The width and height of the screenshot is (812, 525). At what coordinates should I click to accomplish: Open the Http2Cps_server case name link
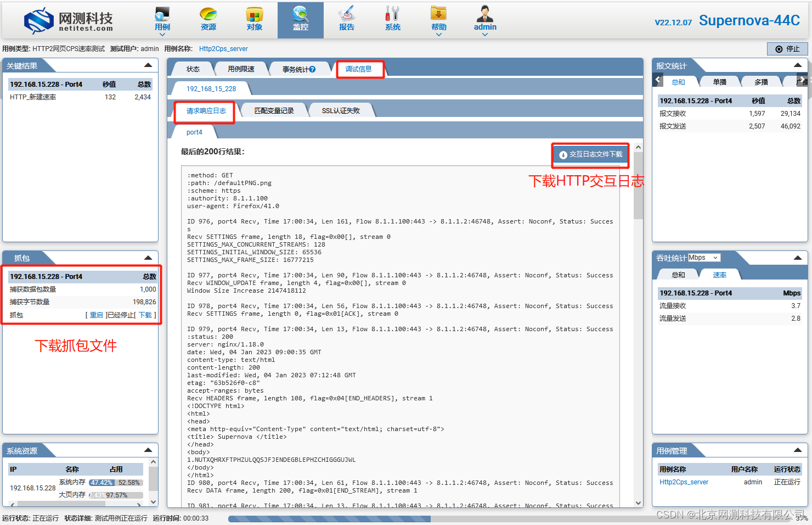point(223,49)
